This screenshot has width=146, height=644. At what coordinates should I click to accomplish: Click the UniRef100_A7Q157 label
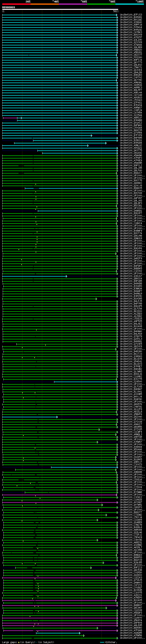pyautogui.click(x=131, y=37)
